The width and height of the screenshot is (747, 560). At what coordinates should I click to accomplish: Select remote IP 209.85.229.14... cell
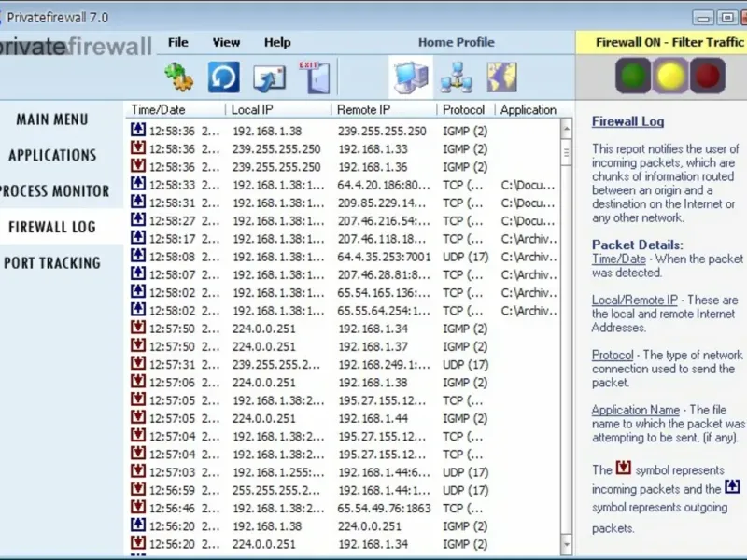382,203
